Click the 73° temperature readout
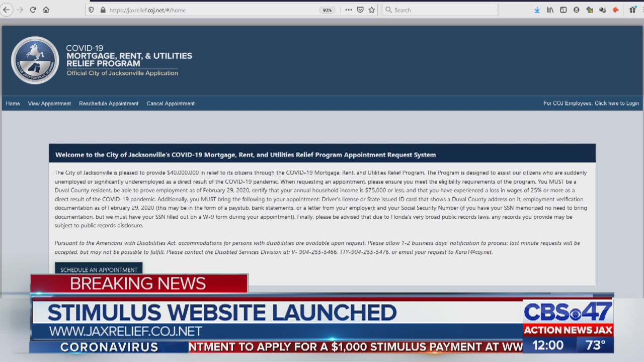The image size is (644, 362). pyautogui.click(x=595, y=345)
